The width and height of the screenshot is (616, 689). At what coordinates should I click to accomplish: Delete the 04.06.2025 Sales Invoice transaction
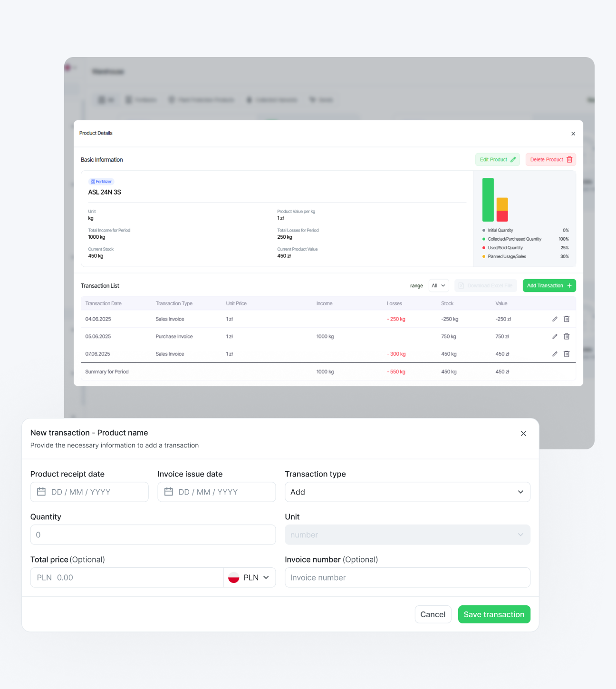click(567, 319)
